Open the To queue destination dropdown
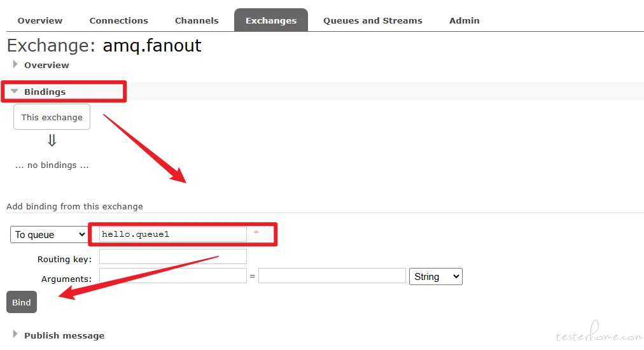 (x=49, y=235)
